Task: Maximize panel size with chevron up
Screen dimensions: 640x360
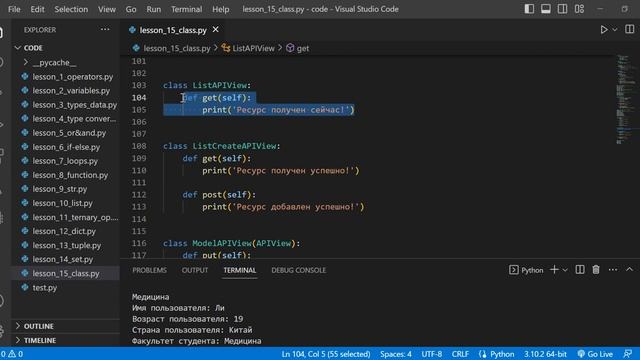Action: 629,270
